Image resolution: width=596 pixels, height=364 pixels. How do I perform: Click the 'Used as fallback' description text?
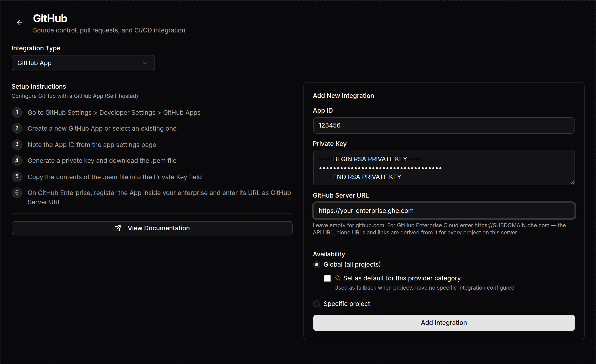click(x=424, y=288)
